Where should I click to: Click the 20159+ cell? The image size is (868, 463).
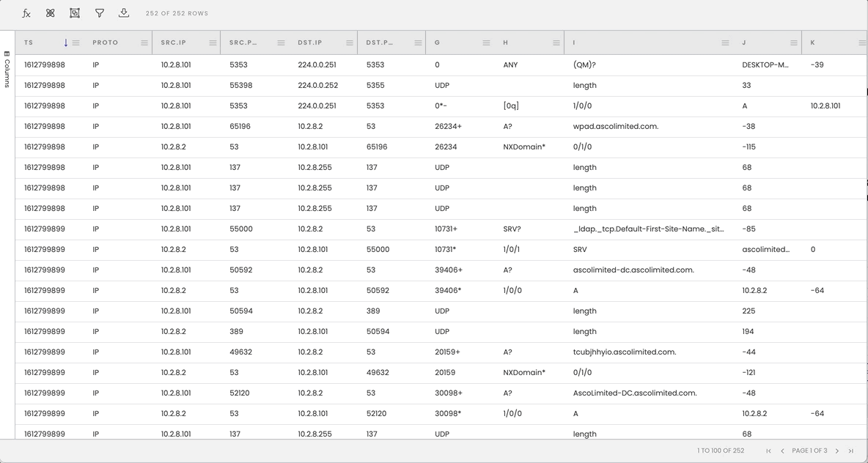[447, 352]
